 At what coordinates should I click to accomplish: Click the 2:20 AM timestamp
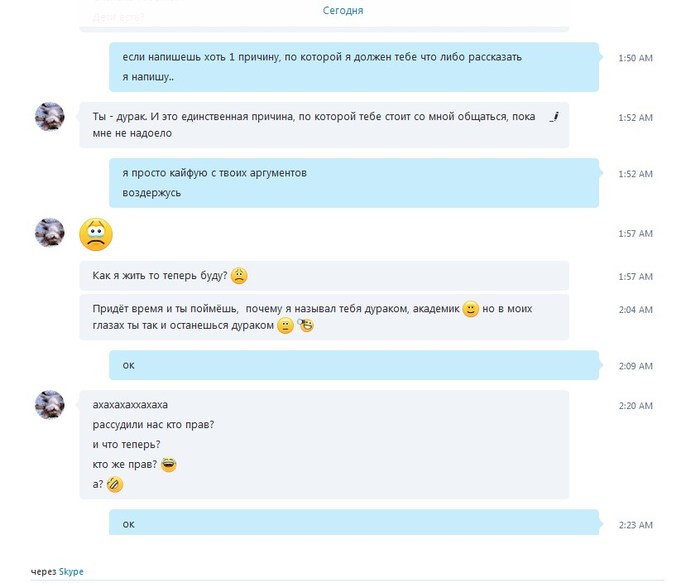pos(635,406)
